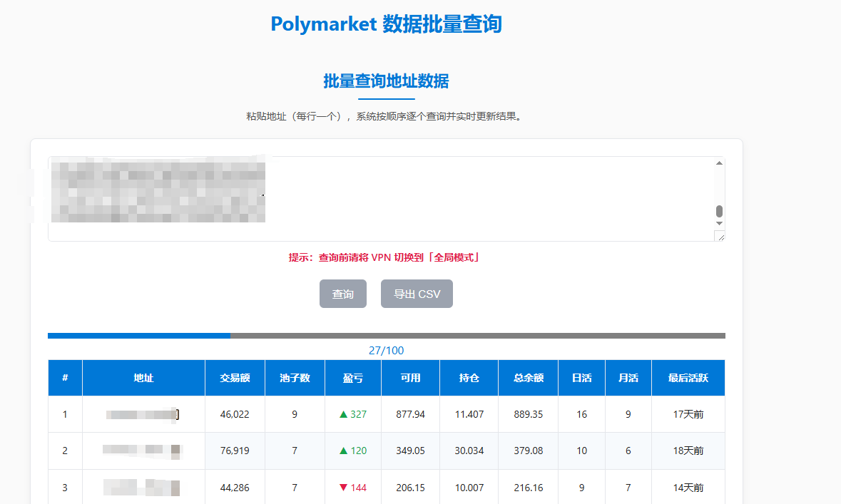Click the 导出 CSV export button
The image size is (841, 504).
click(417, 294)
